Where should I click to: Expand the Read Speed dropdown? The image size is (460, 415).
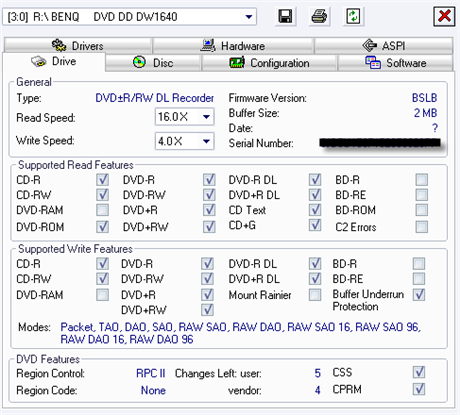206,117
